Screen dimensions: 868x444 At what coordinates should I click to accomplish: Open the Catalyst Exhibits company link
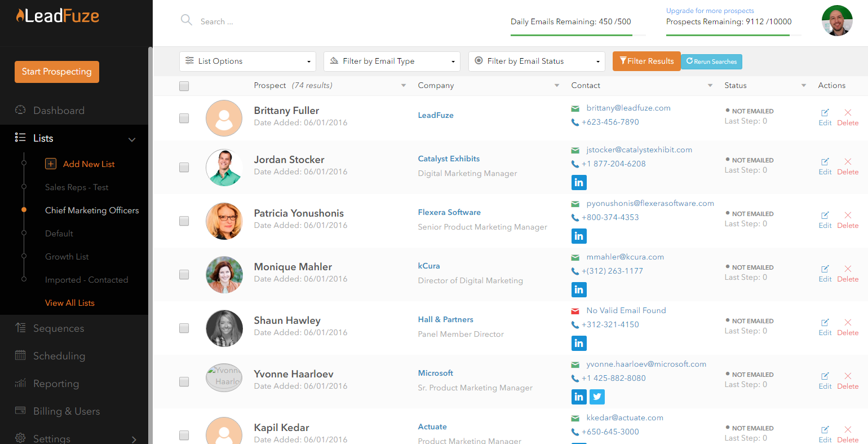(449, 159)
